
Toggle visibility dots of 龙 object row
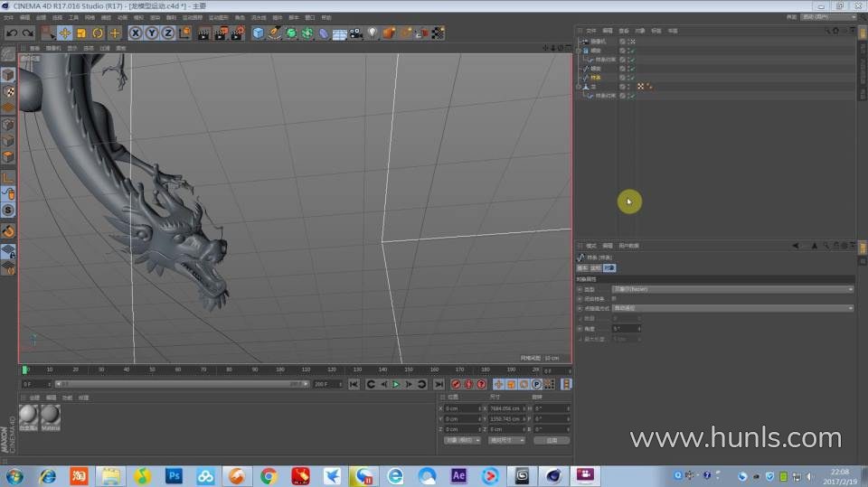click(x=629, y=87)
